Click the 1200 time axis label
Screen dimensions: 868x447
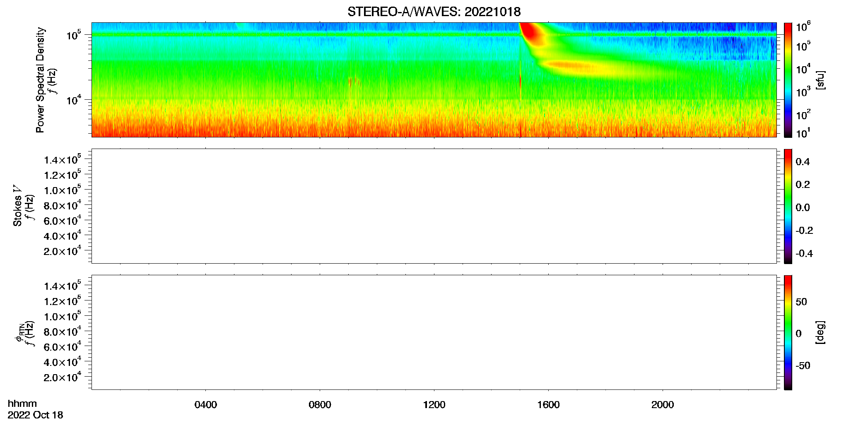[434, 405]
